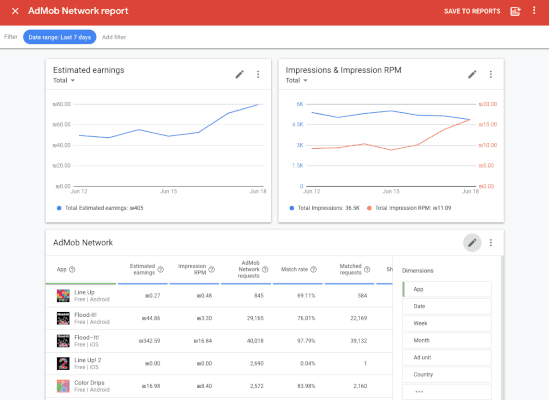Viewport: 549px width, 400px height.
Task: Toggle the Total Impressions blue legend dot
Action: [292, 208]
